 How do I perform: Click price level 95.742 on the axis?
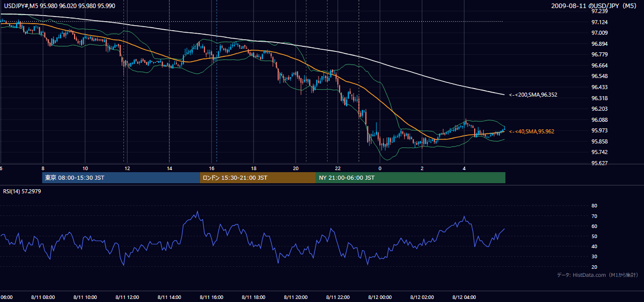pyautogui.click(x=599, y=152)
